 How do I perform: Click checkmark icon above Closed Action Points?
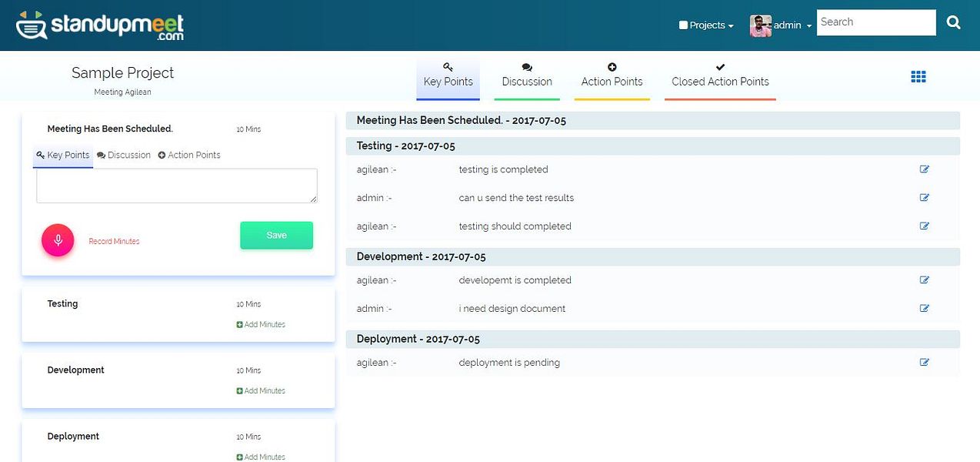pyautogui.click(x=720, y=68)
